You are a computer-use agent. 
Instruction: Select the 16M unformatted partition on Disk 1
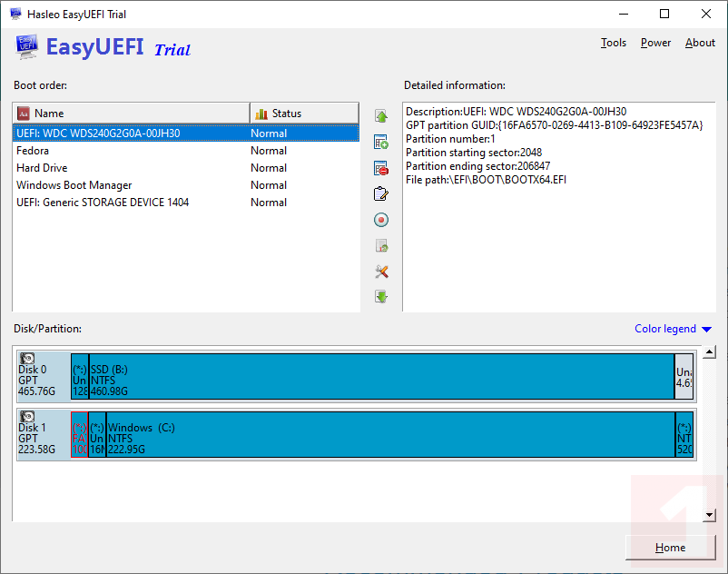[x=97, y=434]
